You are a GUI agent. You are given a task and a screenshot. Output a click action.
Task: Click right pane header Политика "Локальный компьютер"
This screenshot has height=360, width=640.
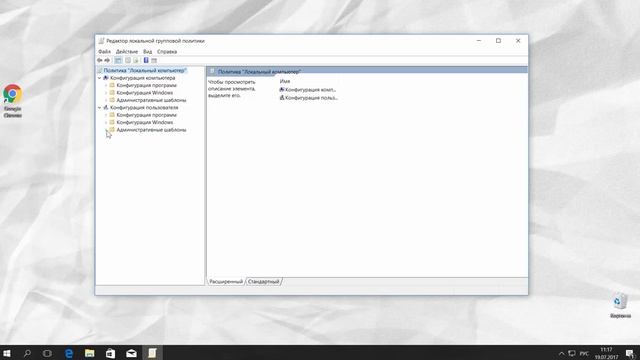(x=259, y=71)
